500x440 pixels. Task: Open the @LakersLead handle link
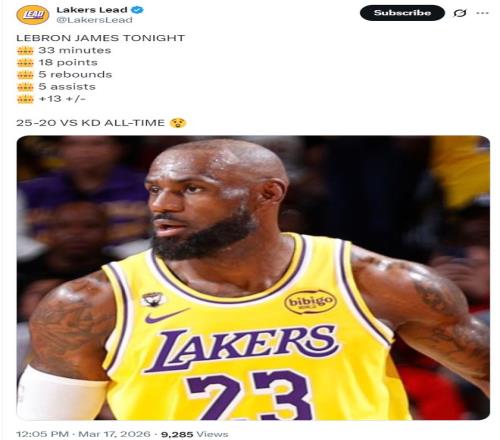coord(94,20)
